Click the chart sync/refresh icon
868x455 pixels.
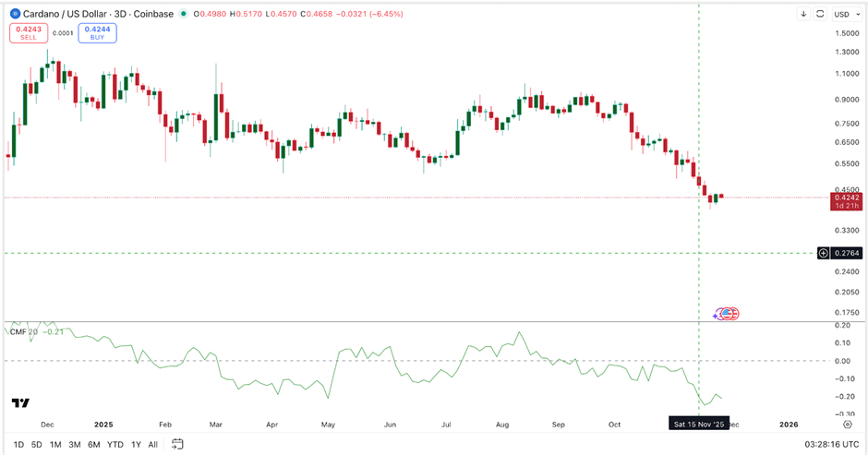pyautogui.click(x=821, y=14)
